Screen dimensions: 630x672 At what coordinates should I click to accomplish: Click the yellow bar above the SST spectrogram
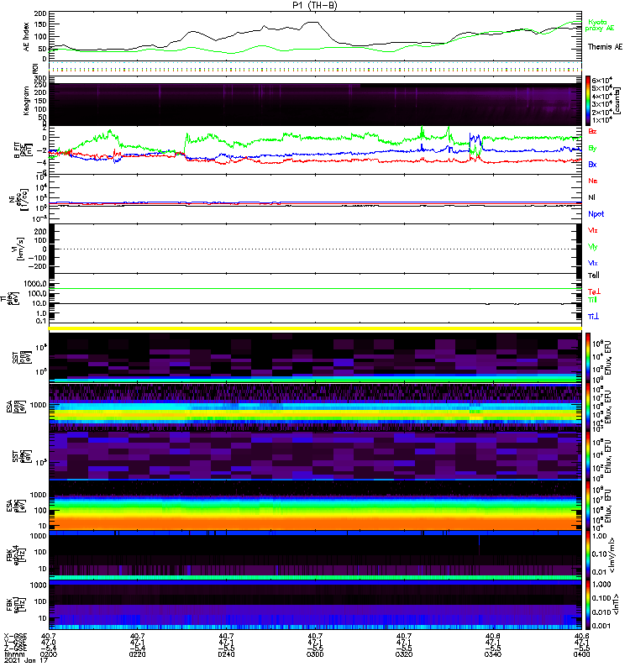pyautogui.click(x=315, y=328)
